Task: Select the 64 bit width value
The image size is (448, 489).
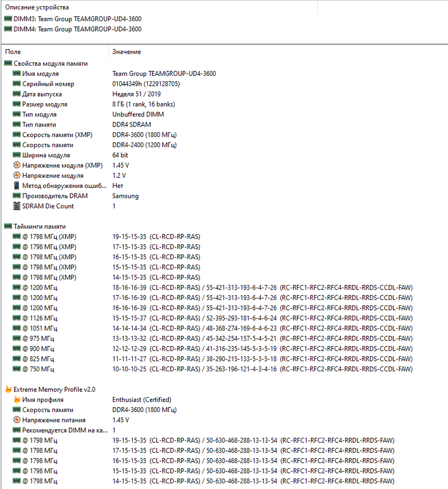Action: pos(120,155)
